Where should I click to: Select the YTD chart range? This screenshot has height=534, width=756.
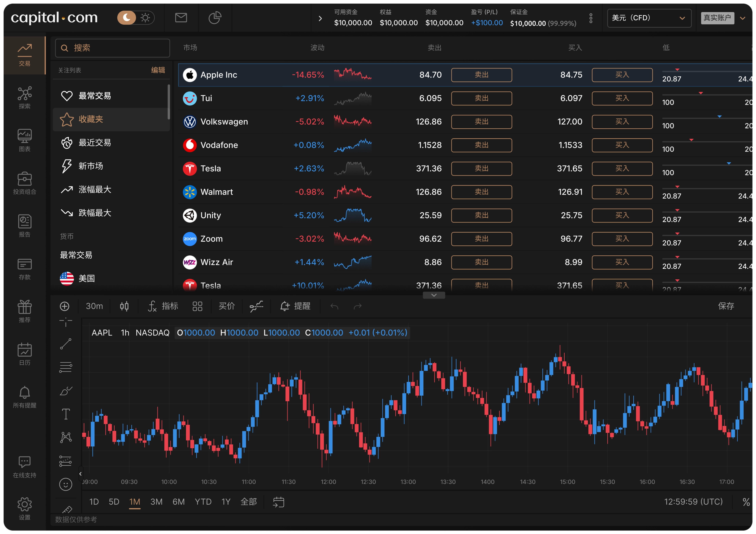(x=203, y=502)
